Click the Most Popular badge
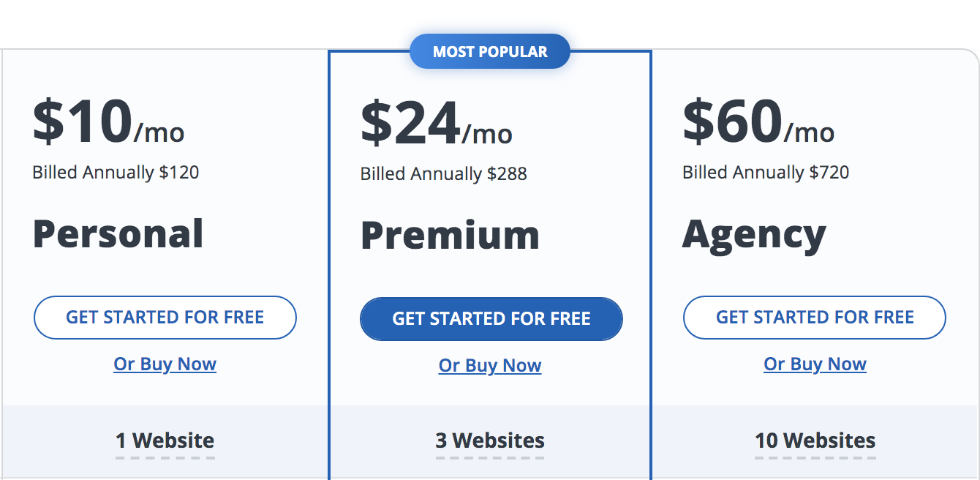 [x=490, y=51]
